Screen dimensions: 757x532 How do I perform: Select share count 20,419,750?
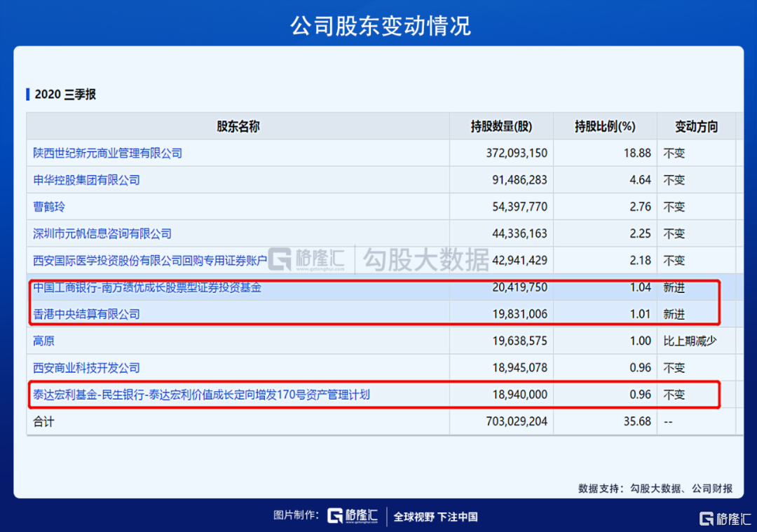click(519, 287)
